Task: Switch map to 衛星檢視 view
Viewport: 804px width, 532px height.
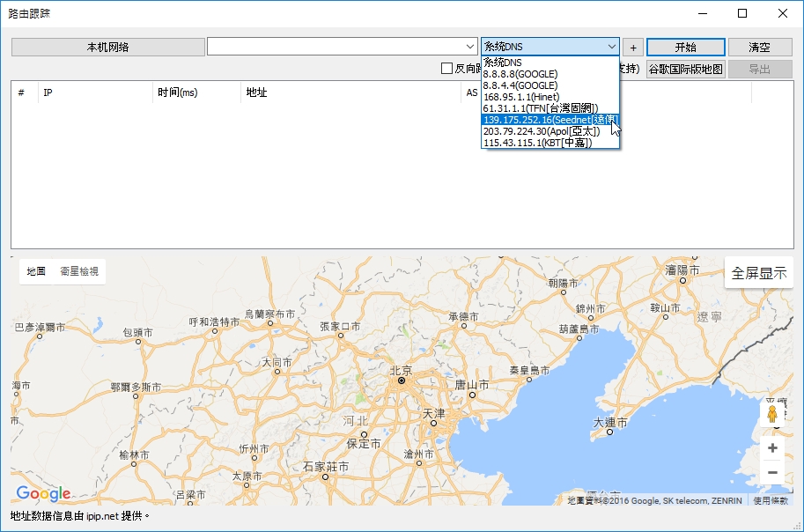Action: point(79,271)
